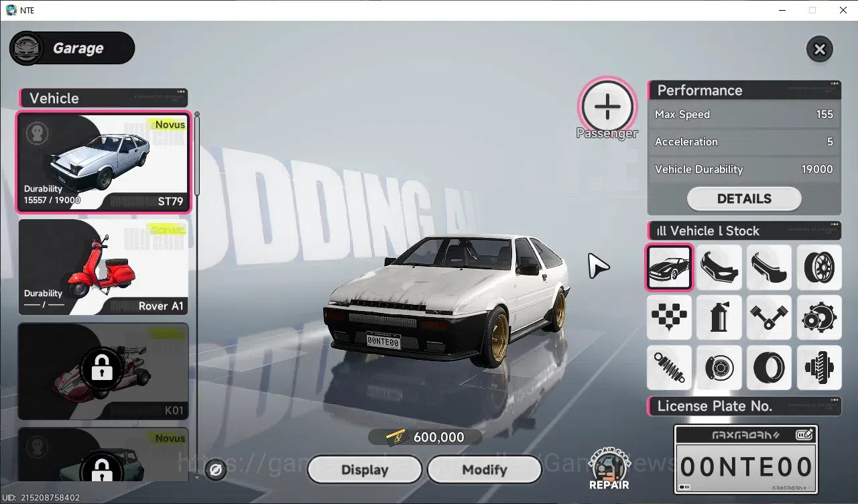Select the locked green Novus vehicle card

[103, 456]
